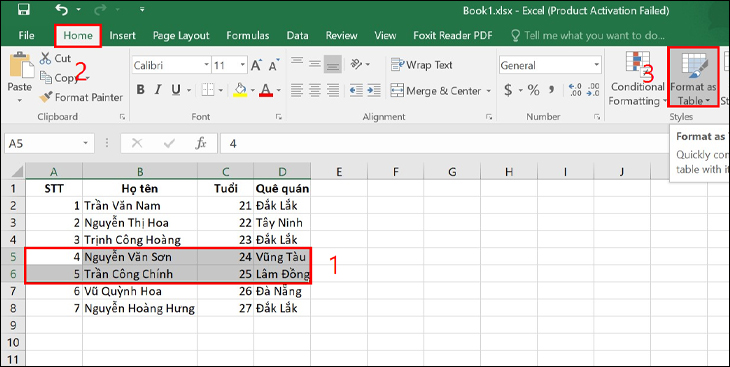Toggle Underline formatting
Screen dimensions: 730x367
(x=176, y=89)
